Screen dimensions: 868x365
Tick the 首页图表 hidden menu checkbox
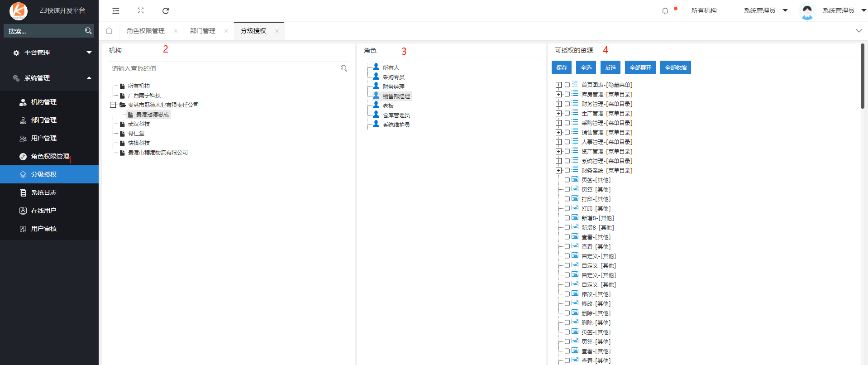[567, 85]
